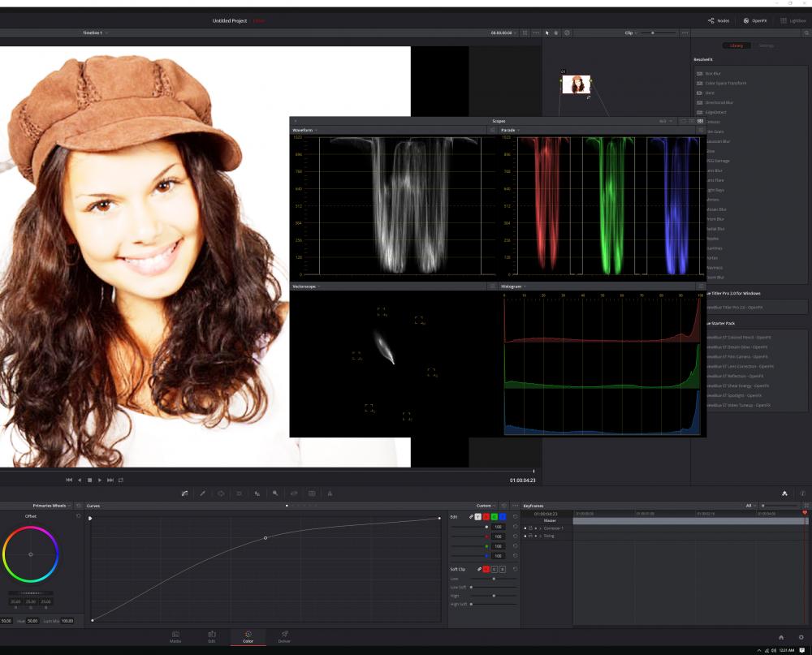Open the Timeline 1 dropdown

tap(95, 32)
